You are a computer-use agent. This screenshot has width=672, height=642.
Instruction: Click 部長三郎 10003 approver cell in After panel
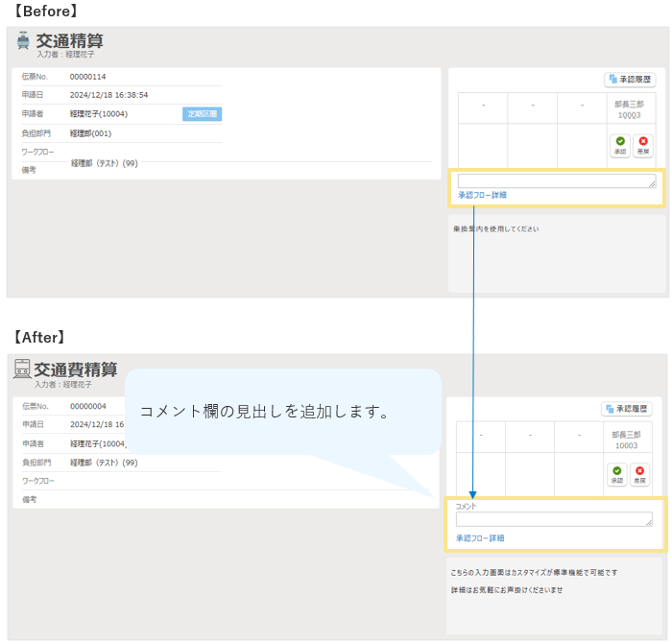(626, 440)
